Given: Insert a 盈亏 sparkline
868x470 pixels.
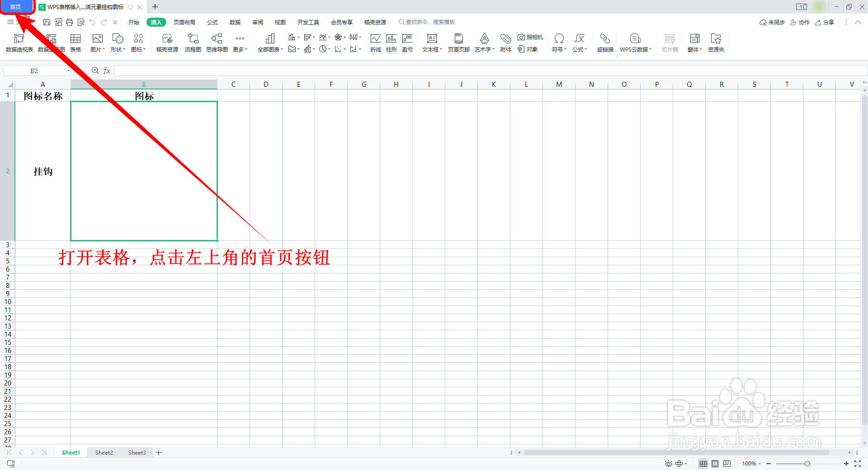Looking at the screenshot, I should pyautogui.click(x=407, y=43).
